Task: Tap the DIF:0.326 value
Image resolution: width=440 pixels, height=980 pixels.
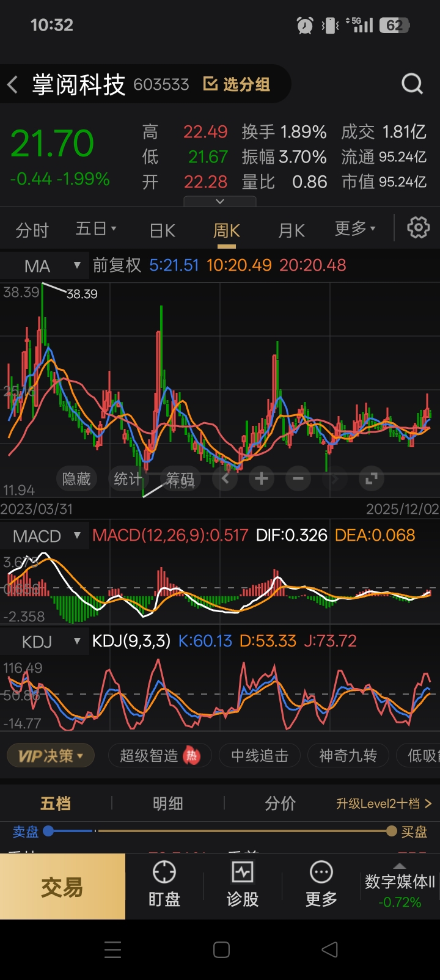Action: pyautogui.click(x=291, y=535)
